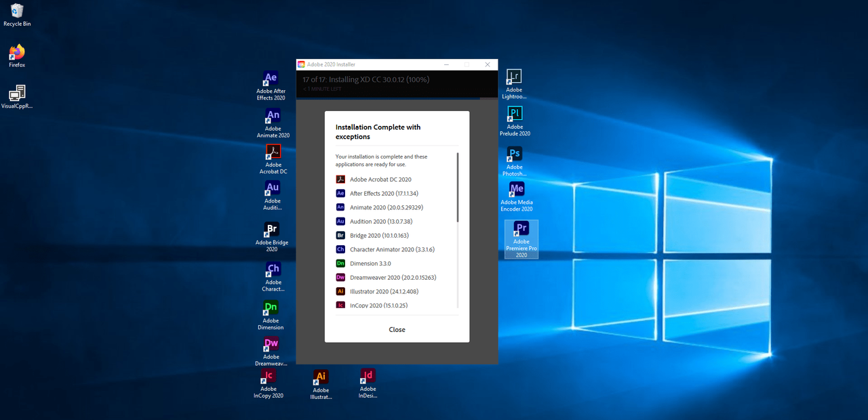Viewport: 868px width, 420px height.
Task: Click Animate icon in installed list
Action: tap(340, 207)
